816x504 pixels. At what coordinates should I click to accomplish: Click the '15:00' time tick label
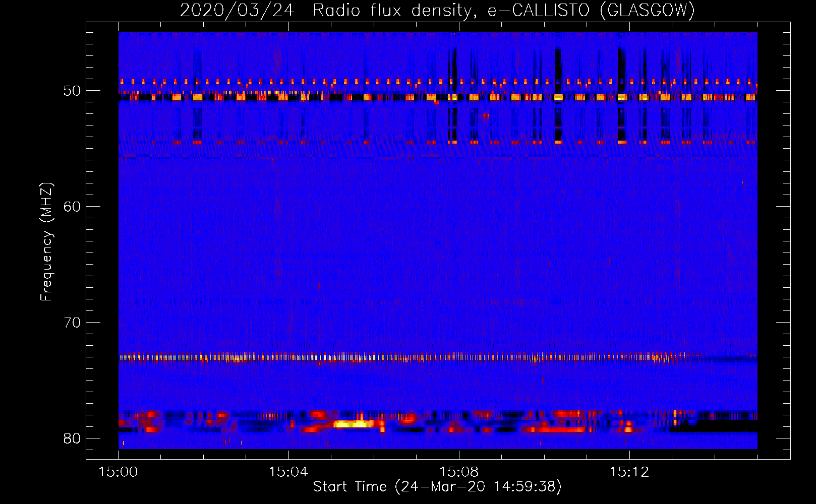point(119,472)
